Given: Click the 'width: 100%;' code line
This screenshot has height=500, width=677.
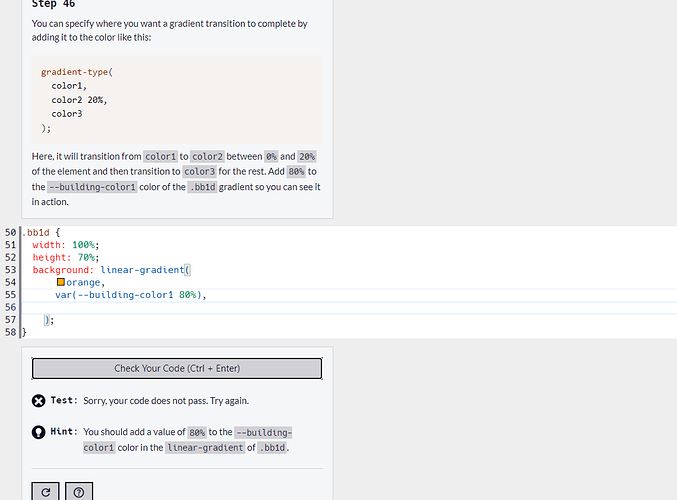Looking at the screenshot, I should pyautogui.click(x=66, y=245).
